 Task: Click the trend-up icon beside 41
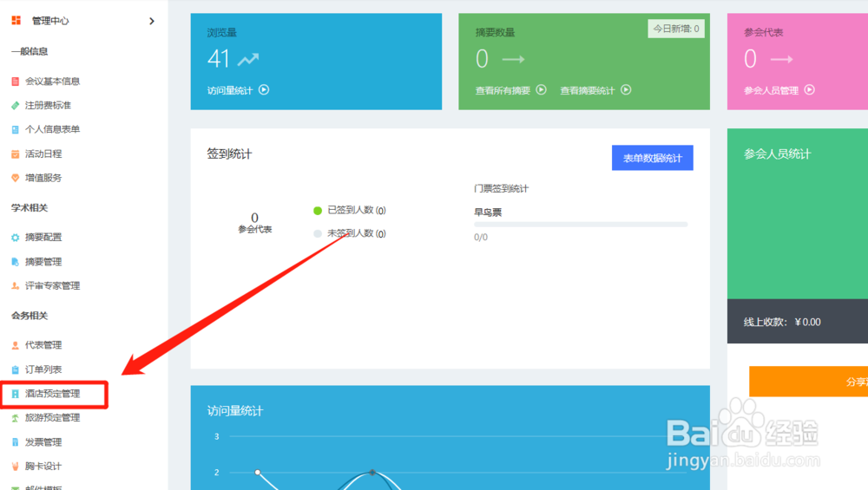248,59
